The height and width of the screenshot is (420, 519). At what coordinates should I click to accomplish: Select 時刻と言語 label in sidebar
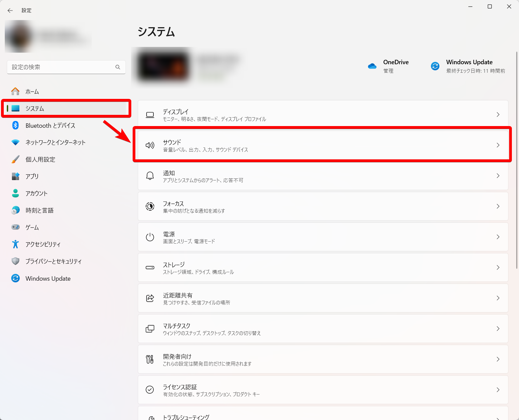pos(39,210)
